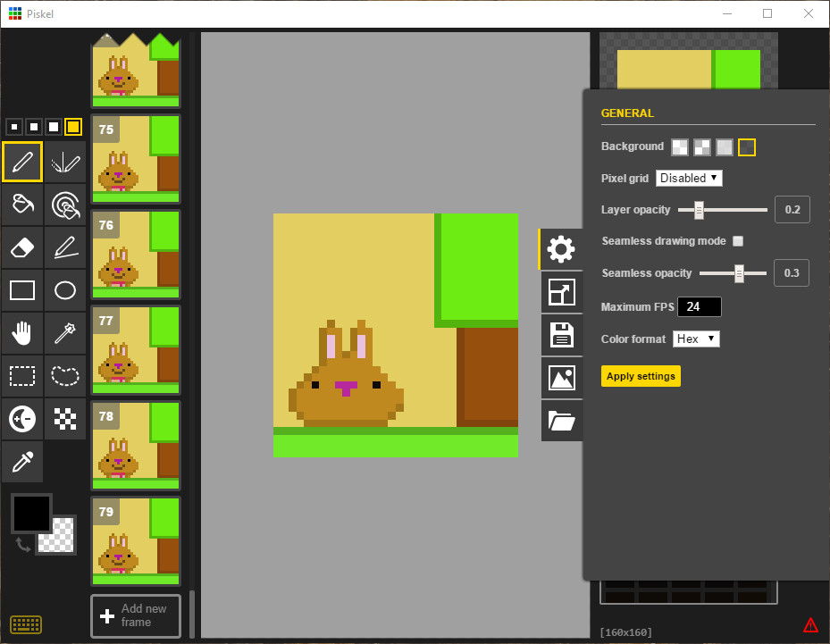This screenshot has width=830, height=644.
Task: Choose the second medium checker background
Action: [x=702, y=147]
